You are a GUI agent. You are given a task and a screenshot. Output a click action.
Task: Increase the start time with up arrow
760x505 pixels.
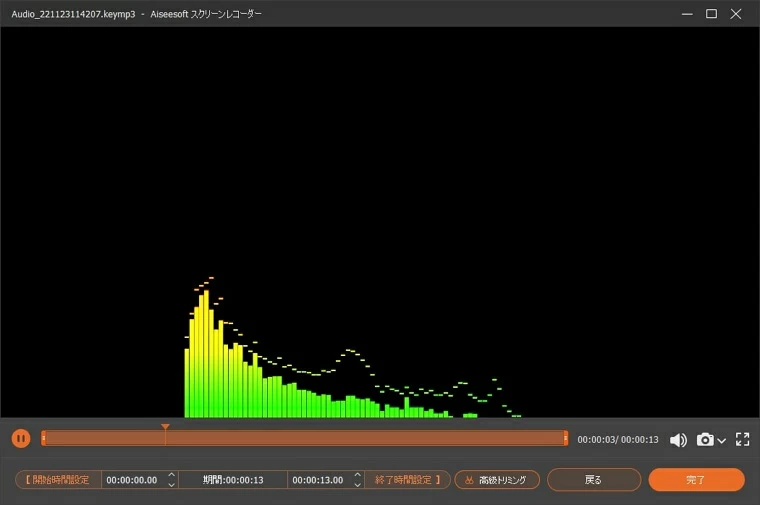[x=171, y=475]
